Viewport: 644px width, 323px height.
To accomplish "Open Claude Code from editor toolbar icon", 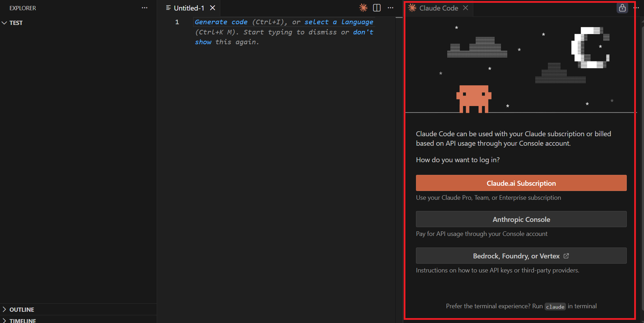I will 363,8.
